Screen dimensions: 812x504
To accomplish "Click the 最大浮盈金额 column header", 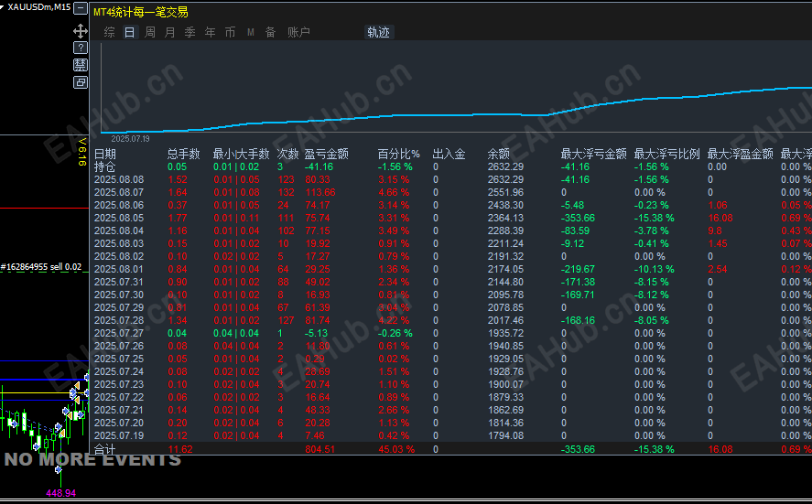I will (741, 155).
